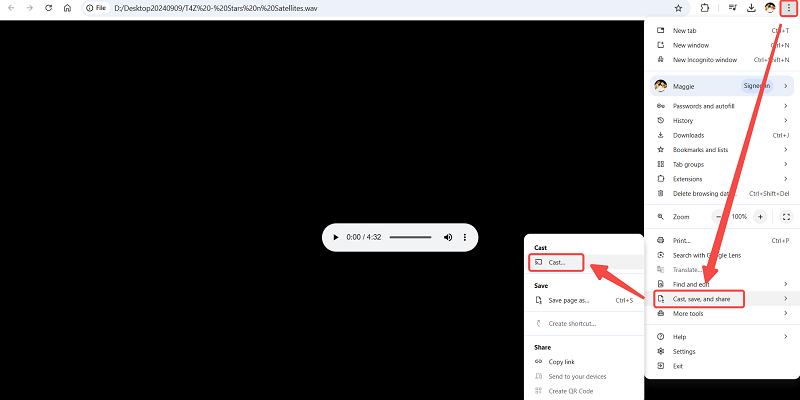The width and height of the screenshot is (800, 400).
Task: Select New tab menu item
Action: 722,31
